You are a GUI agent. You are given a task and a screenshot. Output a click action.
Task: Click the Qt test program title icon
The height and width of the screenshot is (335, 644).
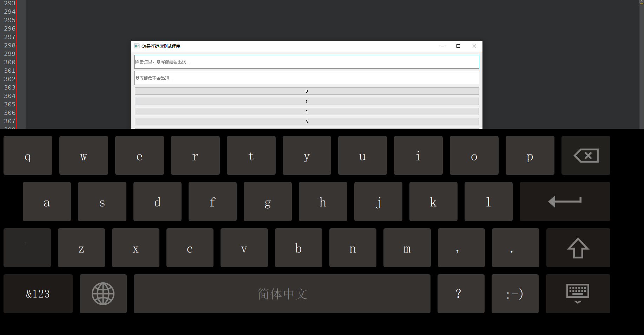point(137,46)
